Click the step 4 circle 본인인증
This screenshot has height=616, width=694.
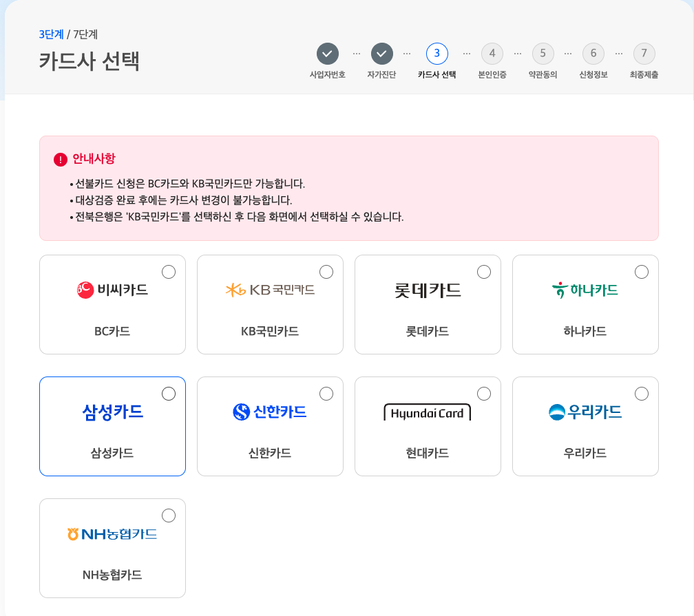click(x=492, y=54)
